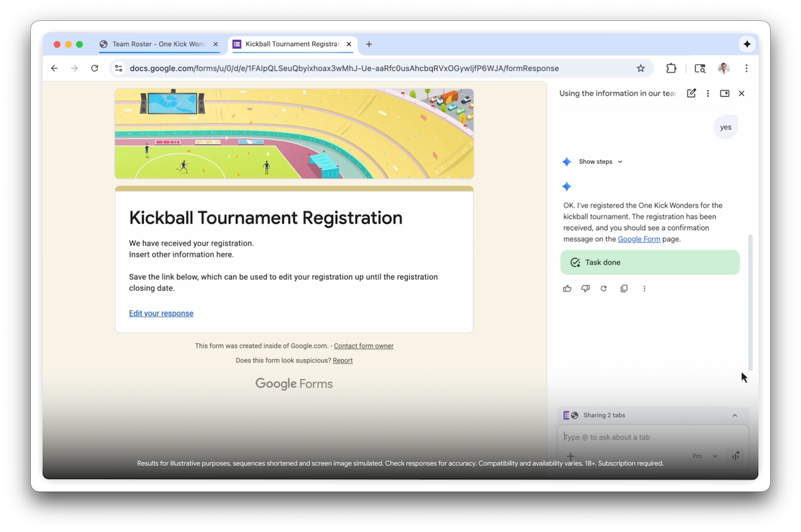
Task: Click the 'yes' chat message bubble
Action: click(x=725, y=127)
